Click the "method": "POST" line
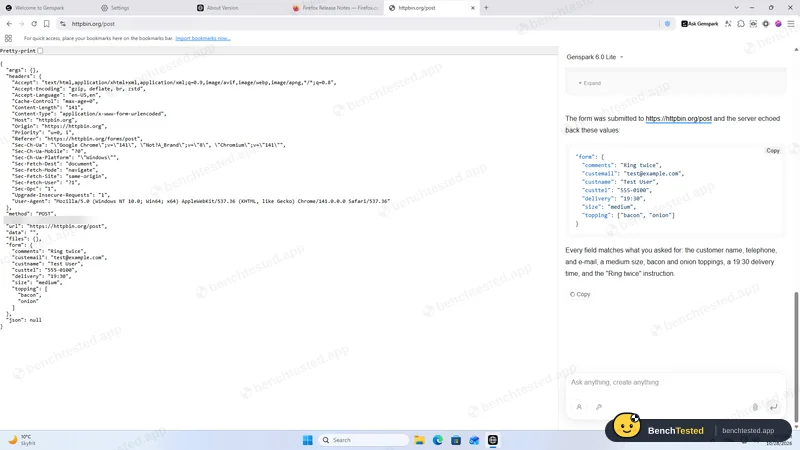 click(x=31, y=214)
